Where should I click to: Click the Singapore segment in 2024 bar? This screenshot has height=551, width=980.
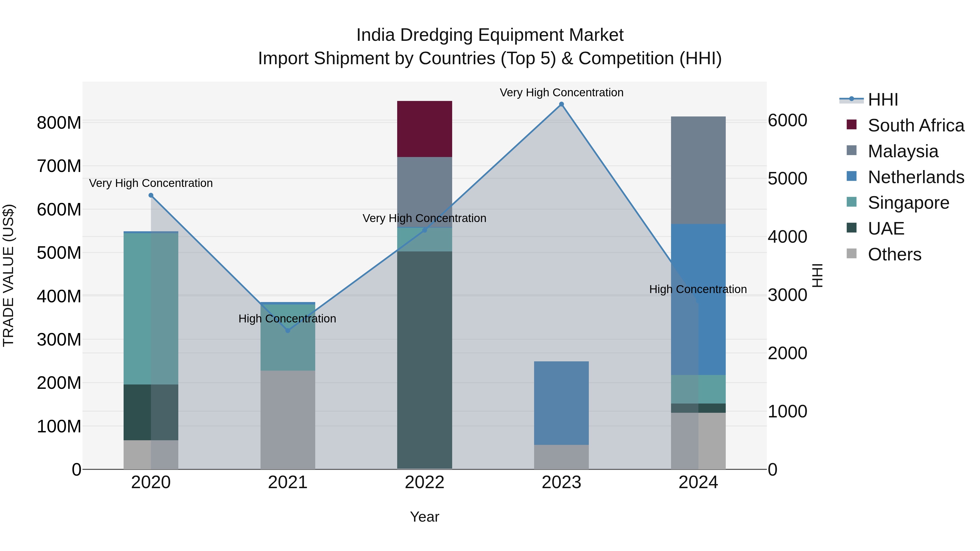tap(699, 389)
